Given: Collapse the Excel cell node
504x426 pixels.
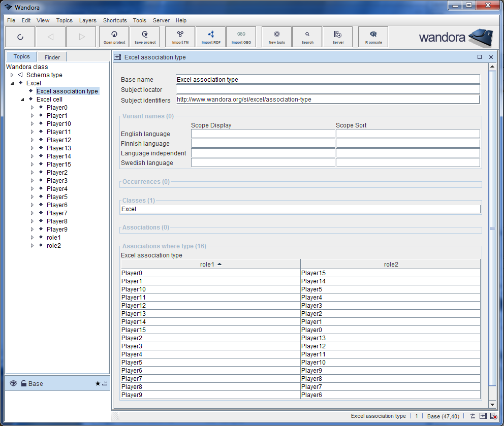Looking at the screenshot, I should tap(22, 99).
